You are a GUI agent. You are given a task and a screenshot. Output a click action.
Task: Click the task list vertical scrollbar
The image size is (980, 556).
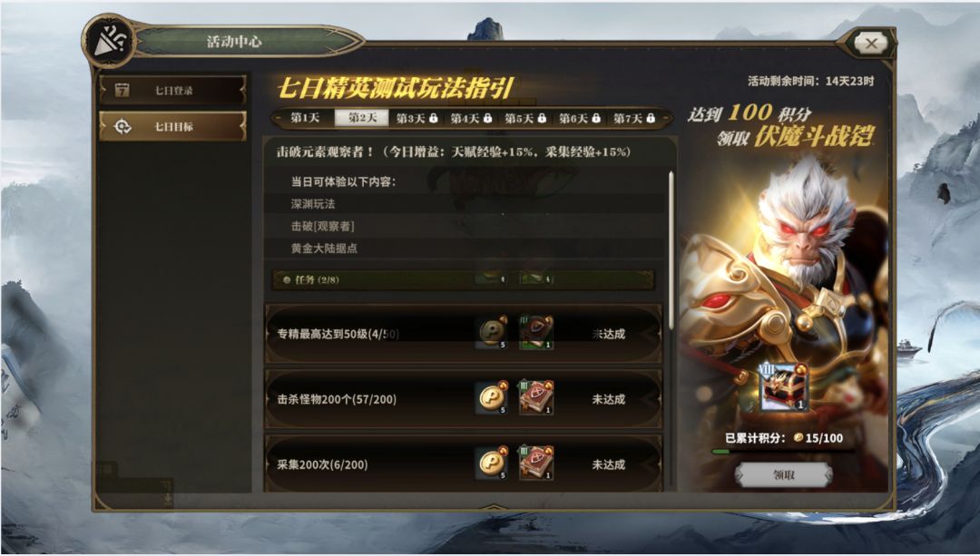671,250
